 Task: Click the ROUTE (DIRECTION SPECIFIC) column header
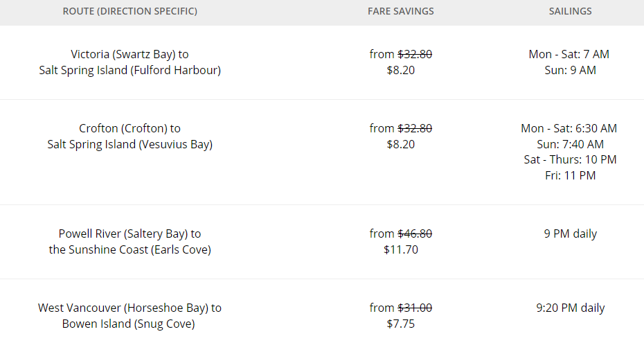129,11
